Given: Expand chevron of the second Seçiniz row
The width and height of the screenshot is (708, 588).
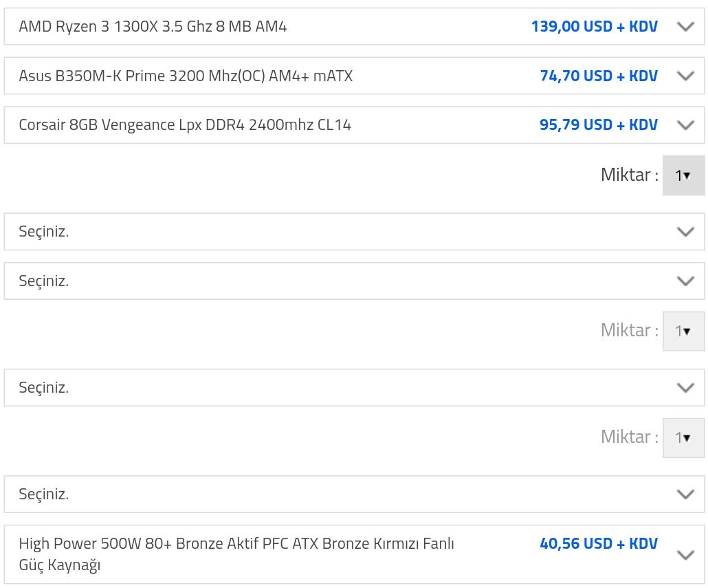Looking at the screenshot, I should click(x=685, y=281).
